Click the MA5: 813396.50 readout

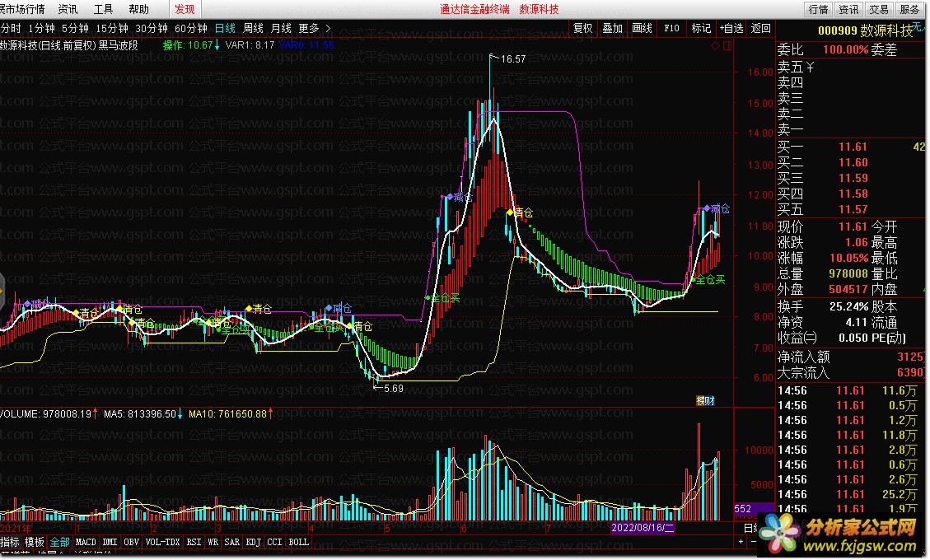point(143,413)
